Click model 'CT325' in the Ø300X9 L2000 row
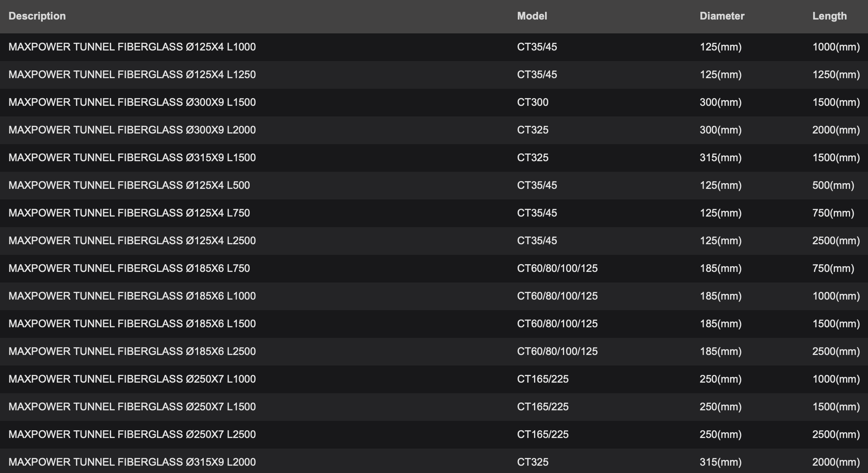The width and height of the screenshot is (868, 473). click(x=533, y=130)
